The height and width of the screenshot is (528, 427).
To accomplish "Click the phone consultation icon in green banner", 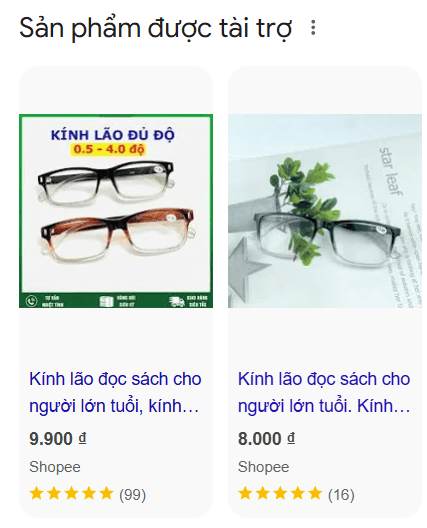I will 31,301.
